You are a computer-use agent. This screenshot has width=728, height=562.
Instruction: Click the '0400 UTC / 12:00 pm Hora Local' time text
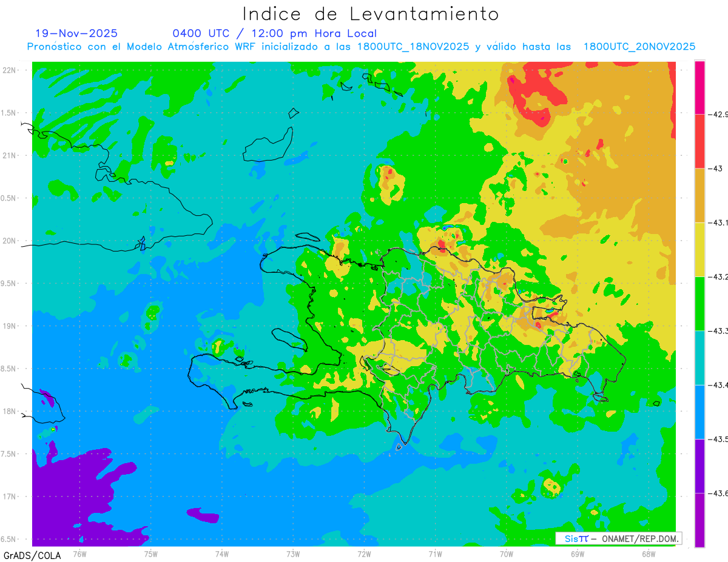point(275,33)
